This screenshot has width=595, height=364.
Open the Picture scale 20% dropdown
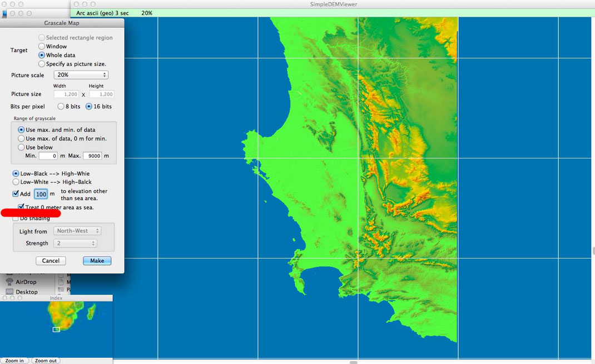click(x=81, y=74)
